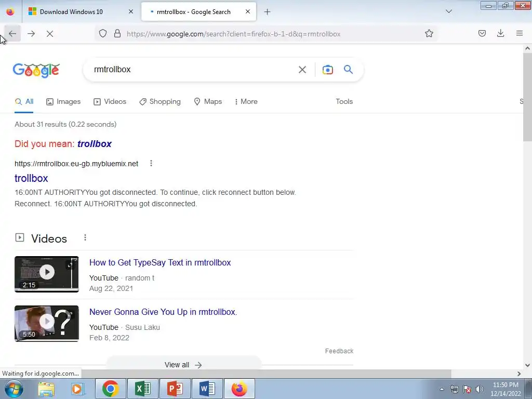Click the rmtrollbox.eu-gb.mybluemix.net URL text
The image size is (532, 399).
click(76, 164)
